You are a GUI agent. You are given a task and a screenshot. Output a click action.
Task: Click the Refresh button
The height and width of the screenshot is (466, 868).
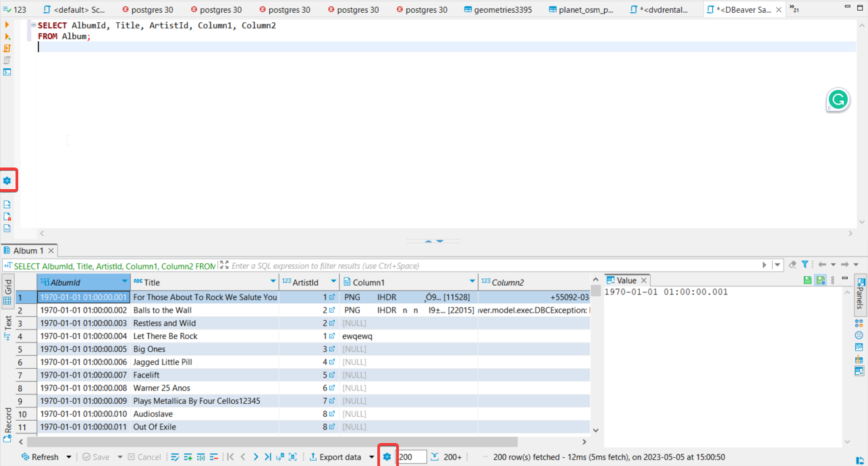pos(40,457)
